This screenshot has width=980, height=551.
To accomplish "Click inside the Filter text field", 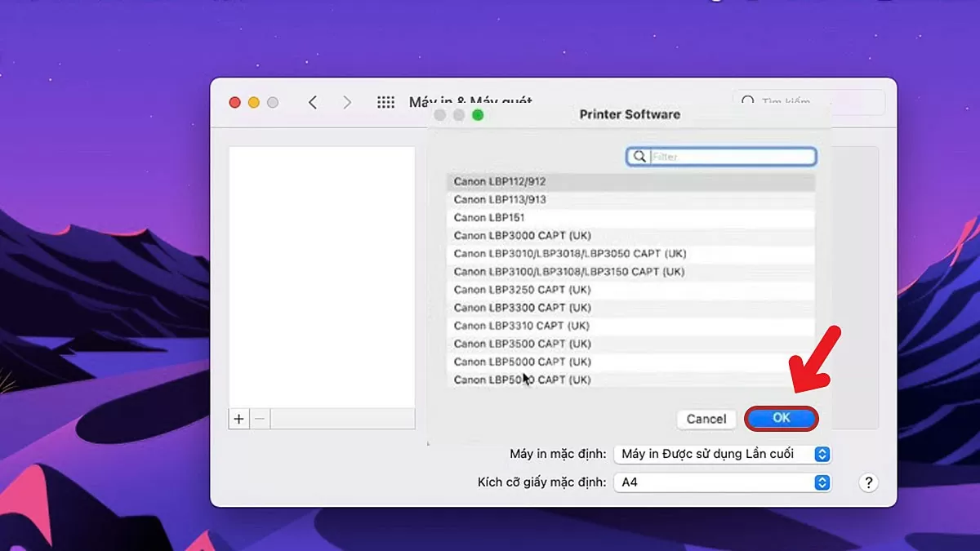I will pyautogui.click(x=731, y=157).
